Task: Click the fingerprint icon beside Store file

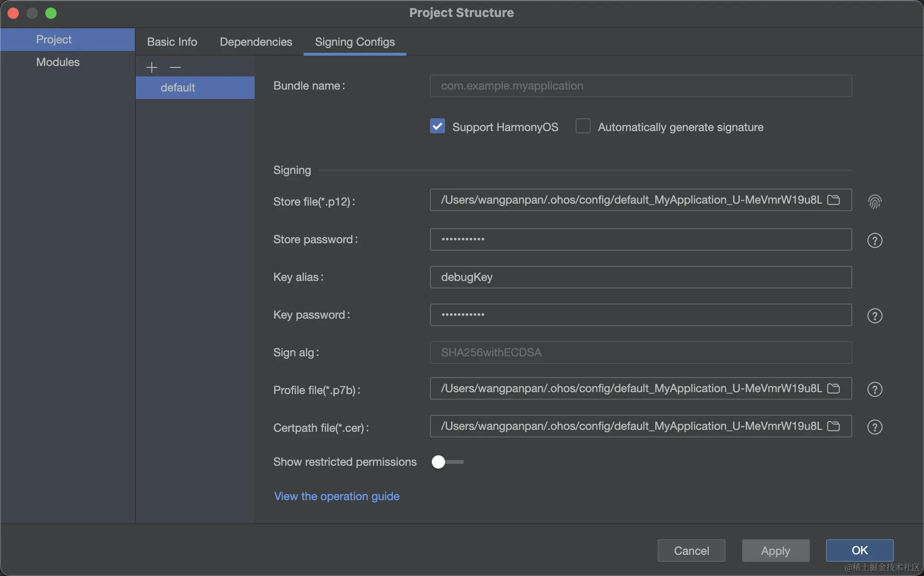Action: (x=874, y=202)
